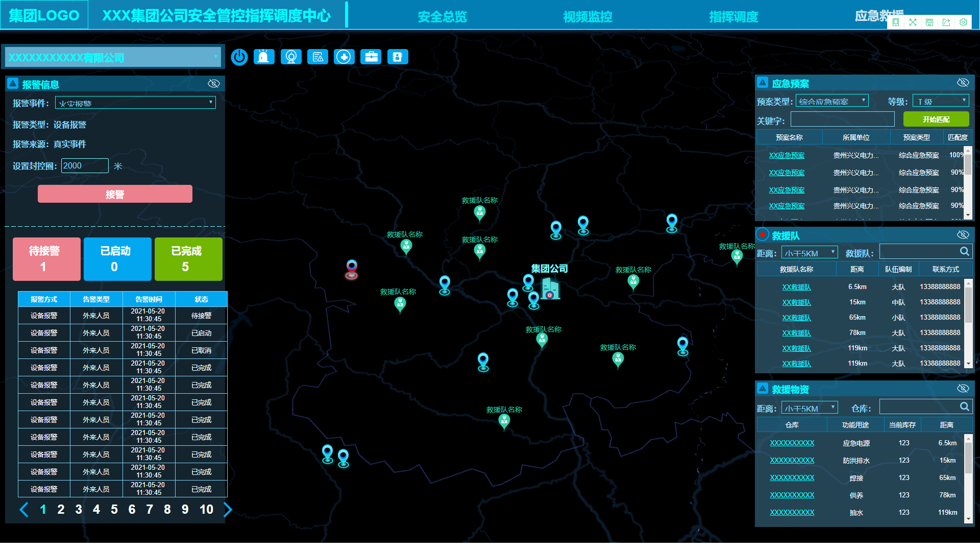Switch to the 视频监控 tab
Screen dimensions: 980x551
(x=587, y=17)
